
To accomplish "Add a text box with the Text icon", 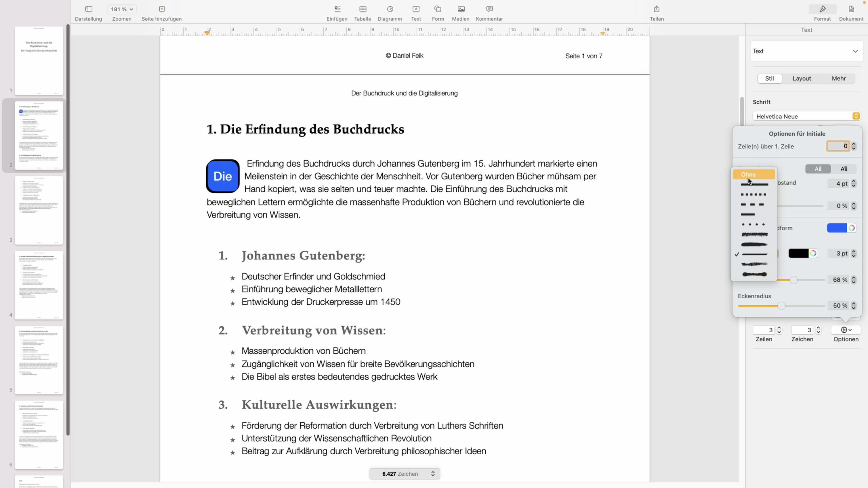I will pyautogui.click(x=416, y=13).
